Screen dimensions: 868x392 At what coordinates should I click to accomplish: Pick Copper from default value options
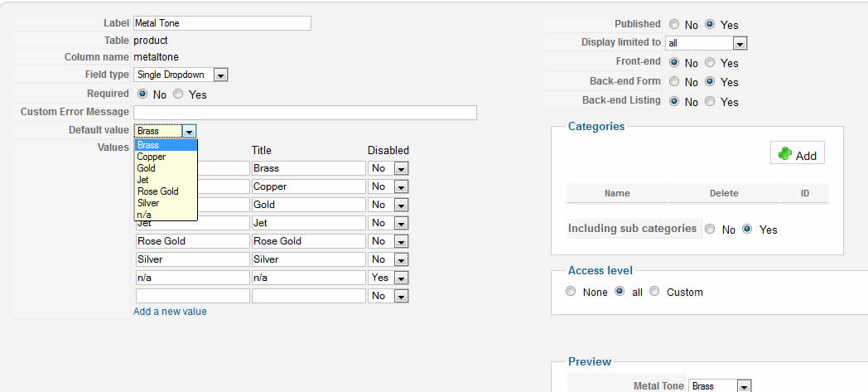[x=152, y=157]
